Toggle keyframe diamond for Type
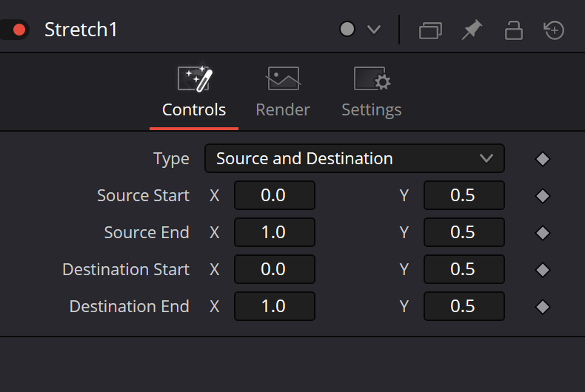This screenshot has width=585, height=392. coord(543,159)
